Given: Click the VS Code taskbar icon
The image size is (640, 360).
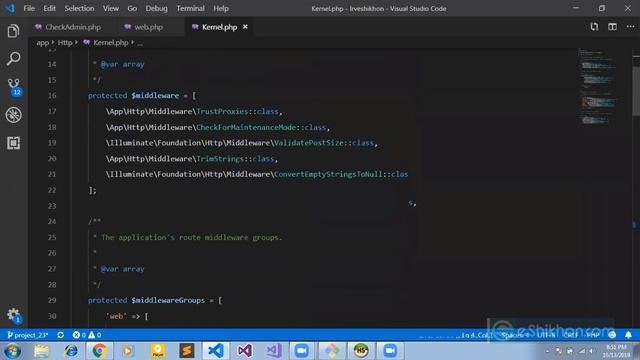Looking at the screenshot, I should pyautogui.click(x=216, y=351).
